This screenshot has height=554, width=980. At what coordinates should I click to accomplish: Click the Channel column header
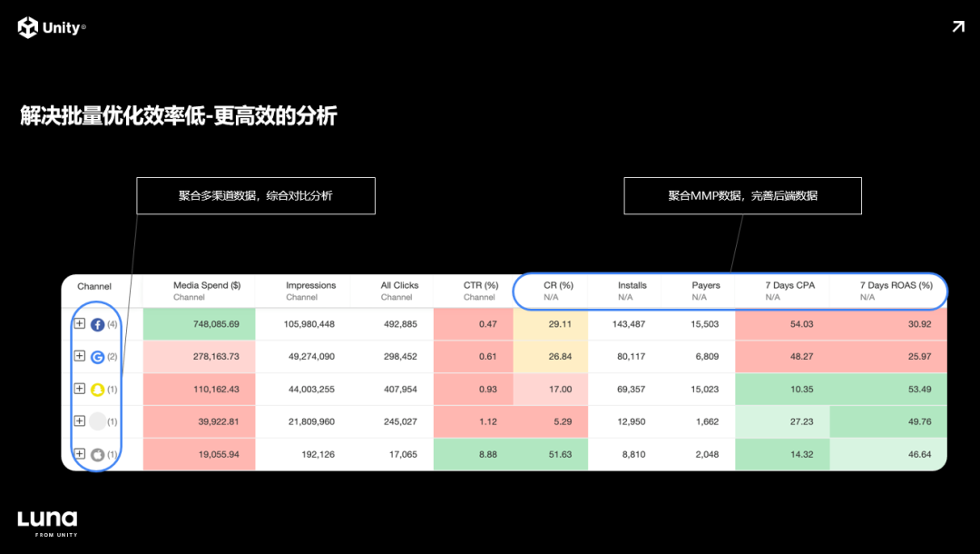click(x=94, y=285)
